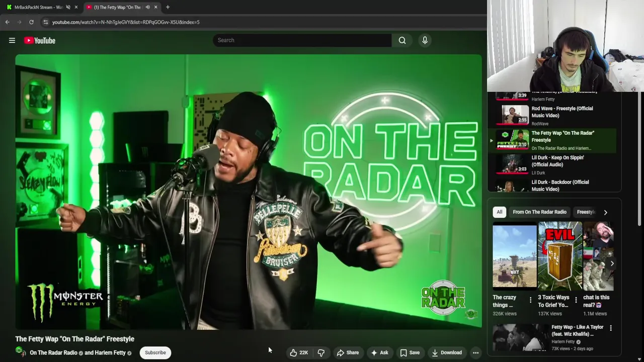Open 'The crazy things' Short thumbnail
The width and height of the screenshot is (644, 362).
515,257
